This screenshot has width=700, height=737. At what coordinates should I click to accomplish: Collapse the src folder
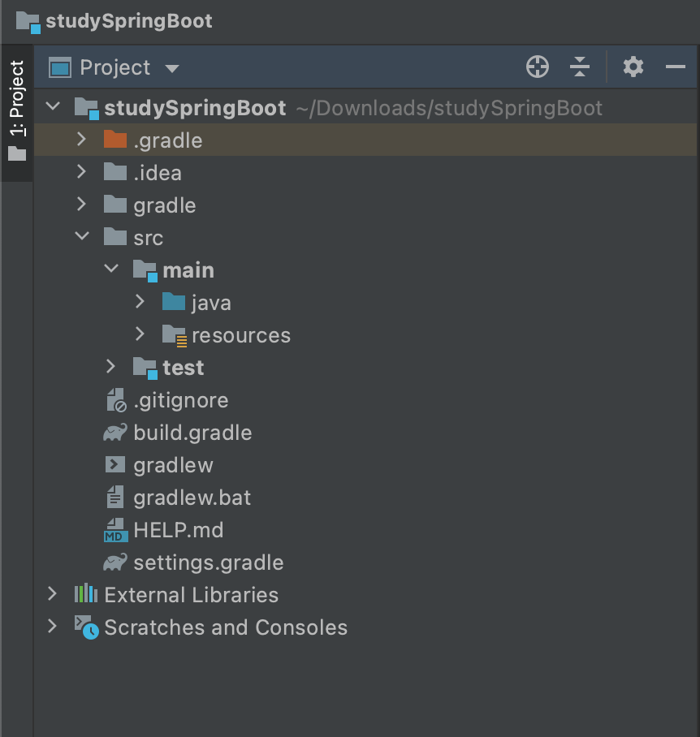tap(81, 238)
